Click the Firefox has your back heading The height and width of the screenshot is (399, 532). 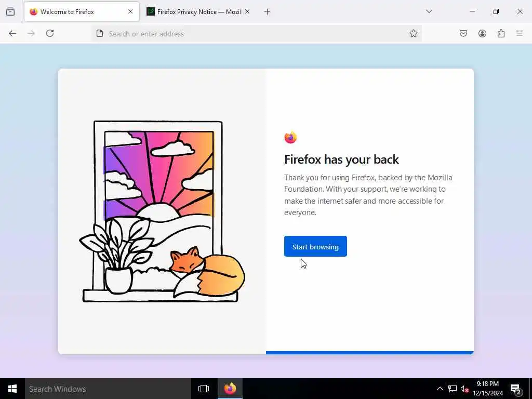[341, 159]
